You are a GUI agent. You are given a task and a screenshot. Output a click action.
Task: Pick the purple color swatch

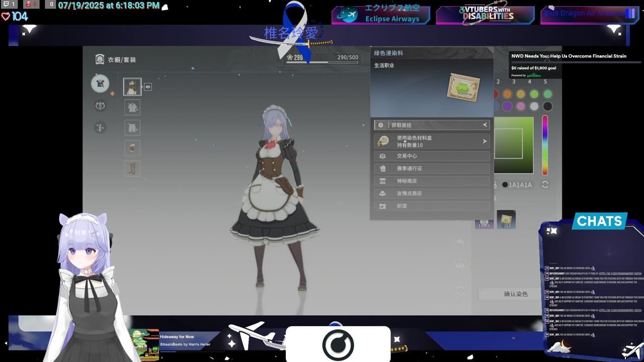click(507, 106)
